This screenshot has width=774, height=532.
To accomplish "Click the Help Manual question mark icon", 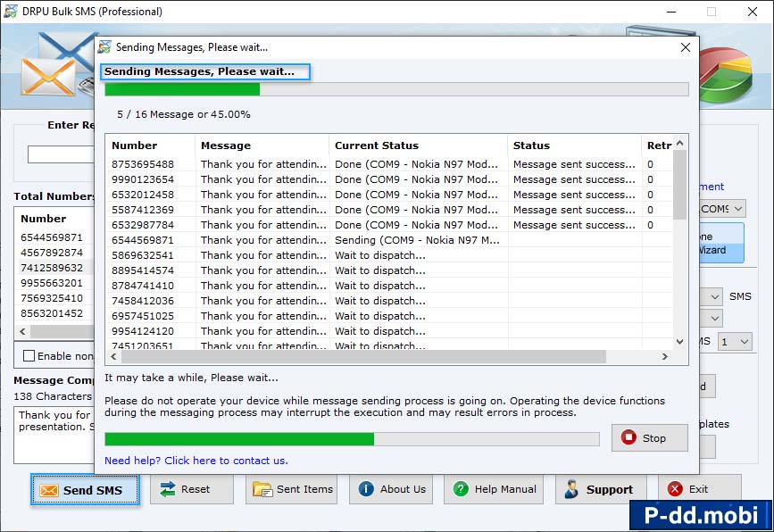I will tap(461, 489).
